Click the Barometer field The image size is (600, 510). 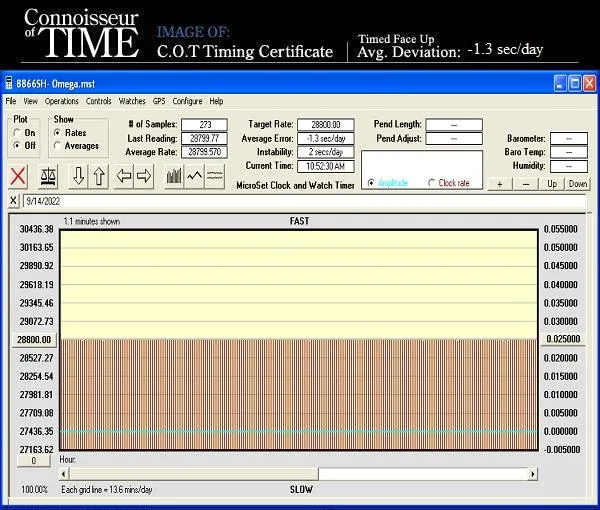point(569,138)
